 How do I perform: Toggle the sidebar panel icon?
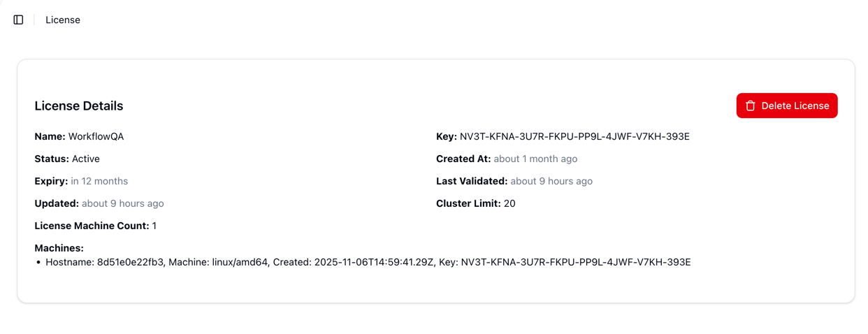tap(19, 20)
